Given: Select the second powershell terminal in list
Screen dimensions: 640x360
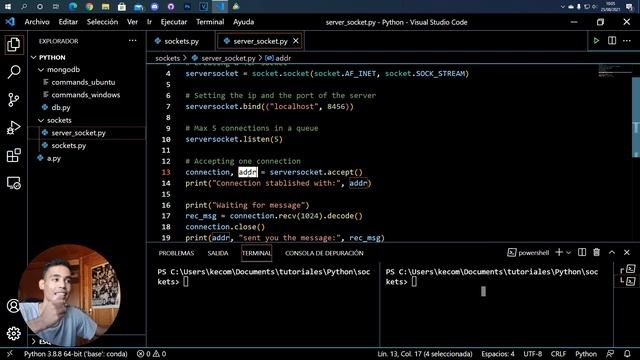Looking at the screenshot, I should (628, 281).
